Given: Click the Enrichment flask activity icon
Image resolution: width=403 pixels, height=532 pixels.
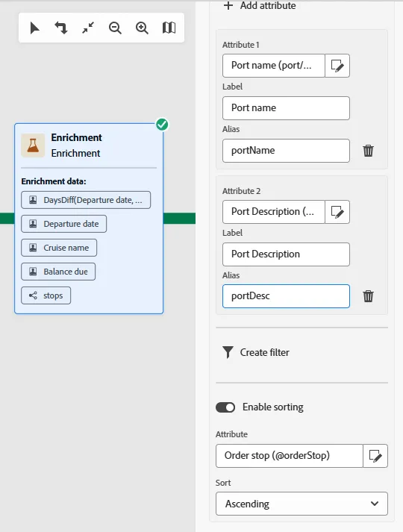Looking at the screenshot, I should (x=33, y=145).
